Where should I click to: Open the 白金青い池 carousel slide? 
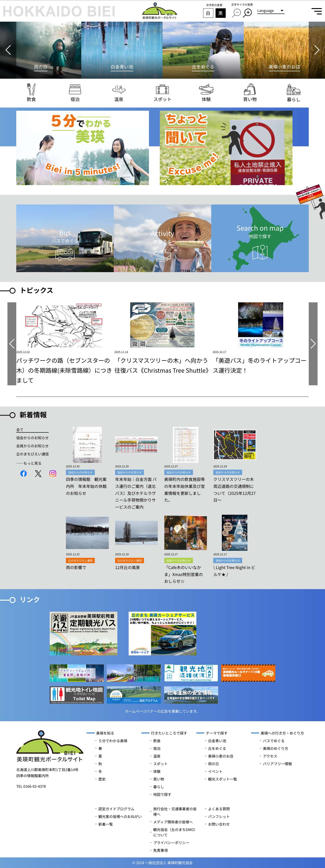122,50
